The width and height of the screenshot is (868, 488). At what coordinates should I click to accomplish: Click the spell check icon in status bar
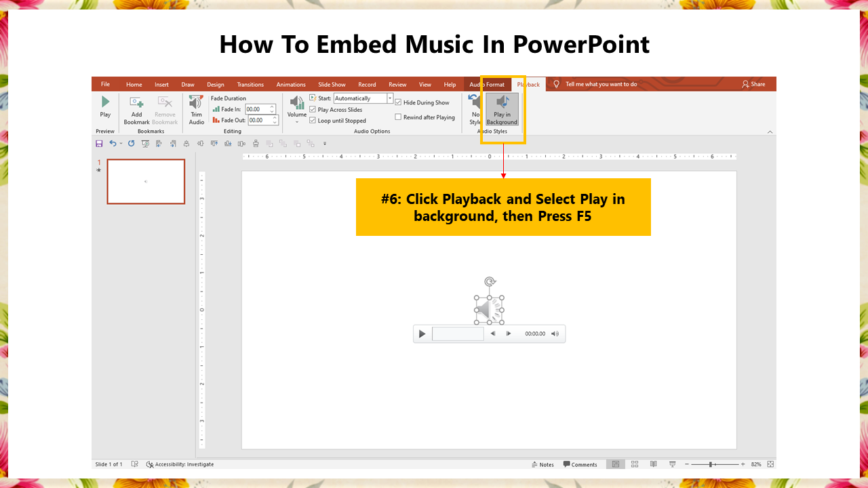(x=135, y=464)
